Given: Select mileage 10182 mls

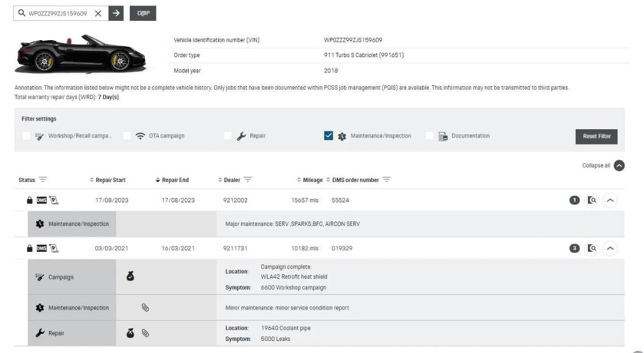Looking at the screenshot, I should [305, 249].
